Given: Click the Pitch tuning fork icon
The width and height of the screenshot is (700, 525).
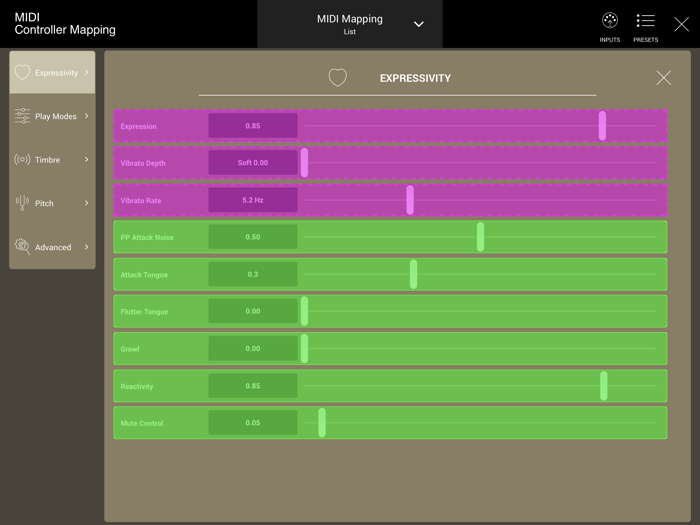Looking at the screenshot, I should coord(22,203).
